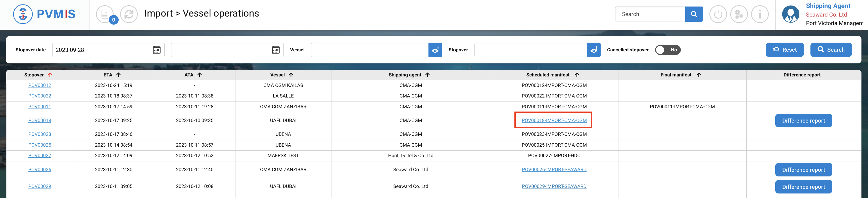Click the magnifier search button in header
868x198 pixels.
[x=693, y=14]
